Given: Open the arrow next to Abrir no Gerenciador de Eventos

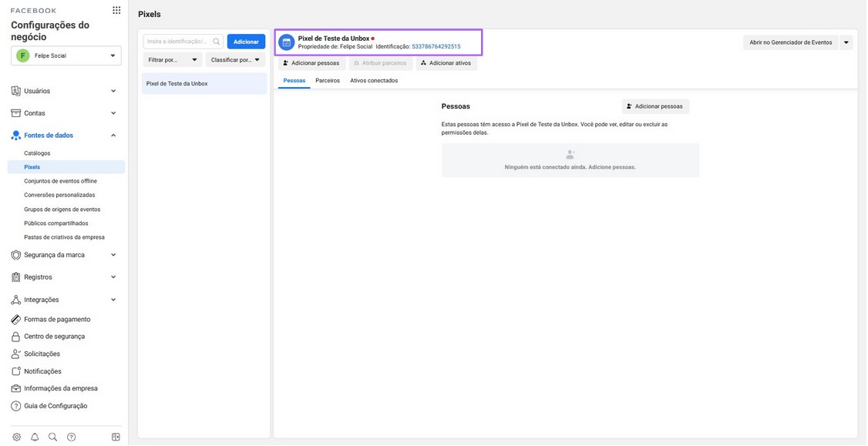Looking at the screenshot, I should click(846, 42).
